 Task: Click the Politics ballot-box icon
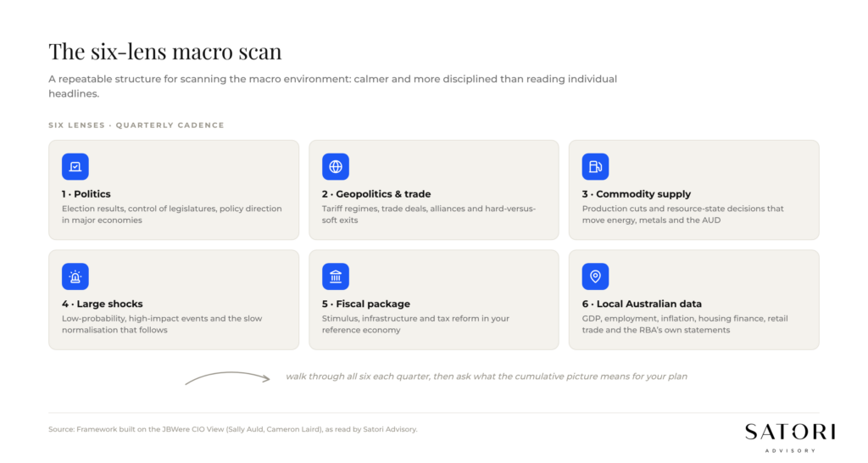(75, 167)
